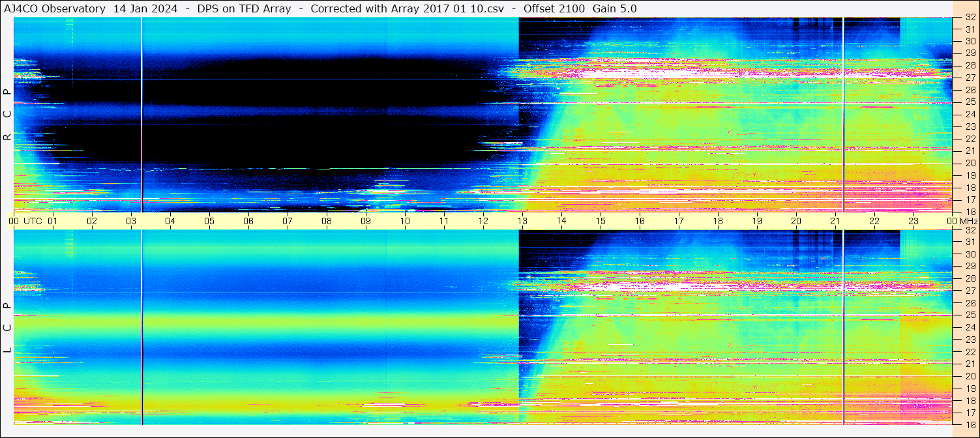Pick the 19 hour tick on the UTC axis
The width and height of the screenshot is (980, 438).
[x=757, y=221]
